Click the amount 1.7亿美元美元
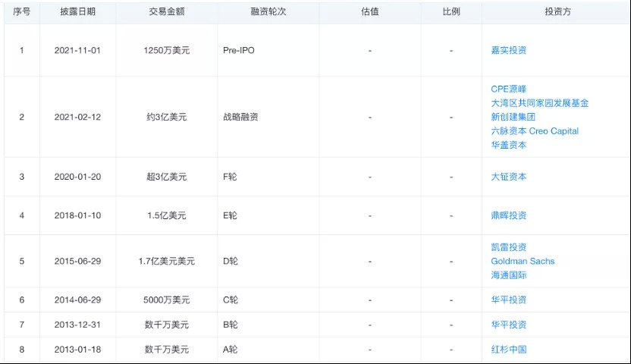 pyautogui.click(x=167, y=261)
